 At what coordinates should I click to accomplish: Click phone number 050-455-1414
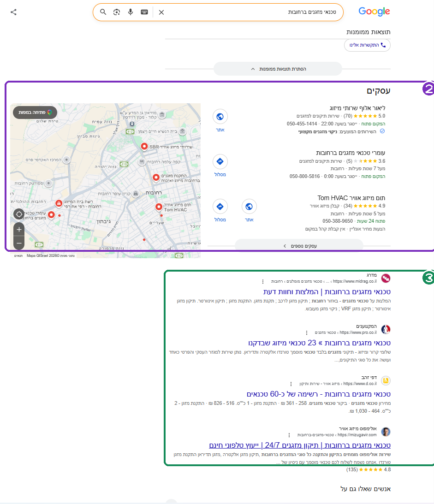[x=302, y=124]
